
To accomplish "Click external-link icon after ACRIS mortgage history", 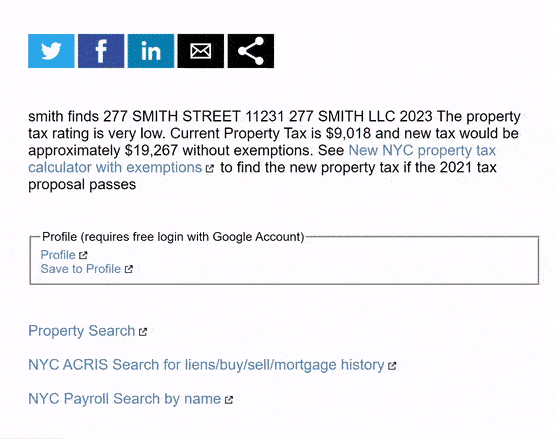I will (392, 366).
